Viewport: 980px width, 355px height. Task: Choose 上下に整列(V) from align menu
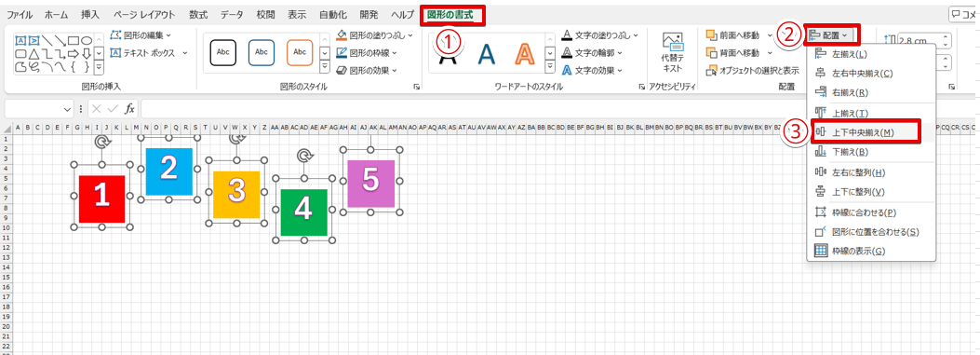pos(871,192)
